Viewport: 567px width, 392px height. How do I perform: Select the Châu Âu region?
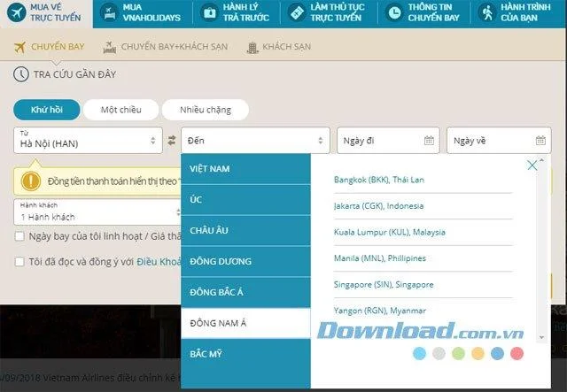246,230
